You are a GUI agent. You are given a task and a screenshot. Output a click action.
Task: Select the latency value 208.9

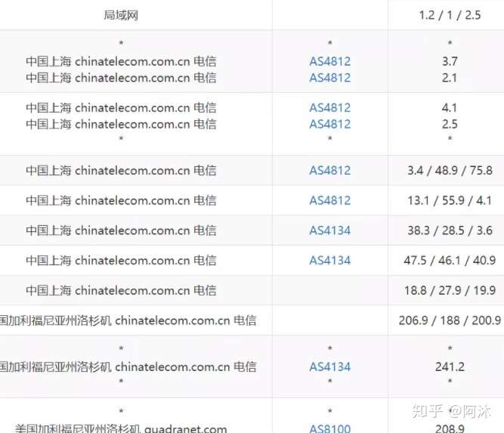point(450,428)
